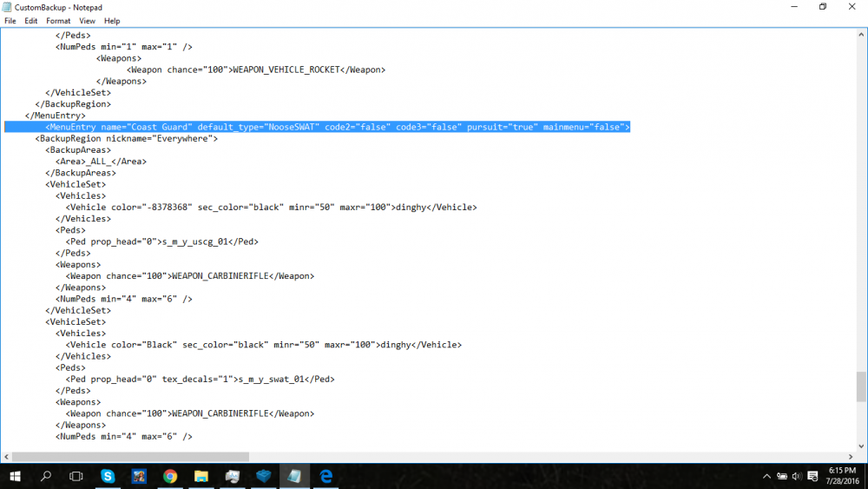Click the <Area>_ALL_</Area> line
This screenshot has height=489, width=868.
tap(102, 162)
